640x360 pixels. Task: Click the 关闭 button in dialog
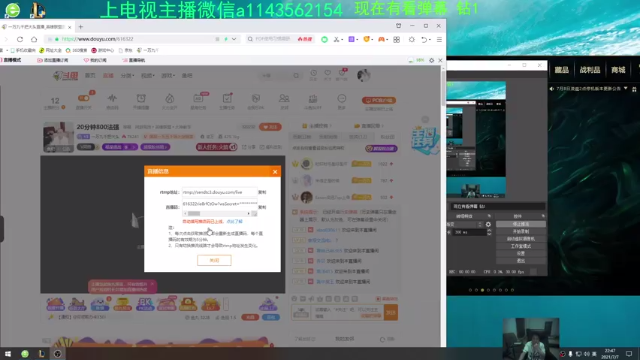(214, 260)
